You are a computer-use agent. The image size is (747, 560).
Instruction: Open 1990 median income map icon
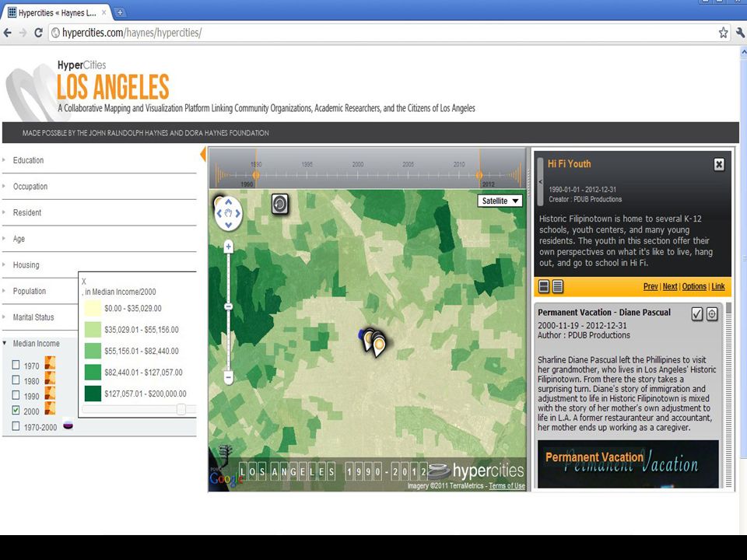click(50, 394)
